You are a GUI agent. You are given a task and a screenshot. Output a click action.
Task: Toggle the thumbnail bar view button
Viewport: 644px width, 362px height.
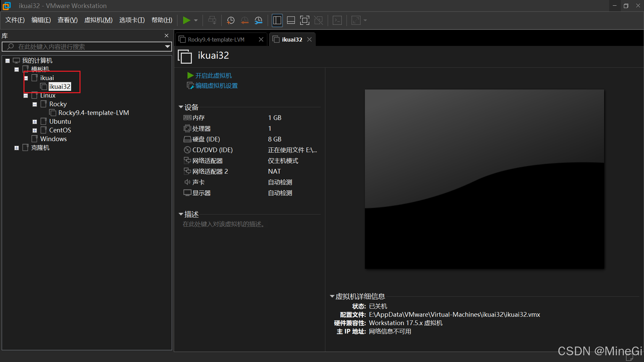291,20
